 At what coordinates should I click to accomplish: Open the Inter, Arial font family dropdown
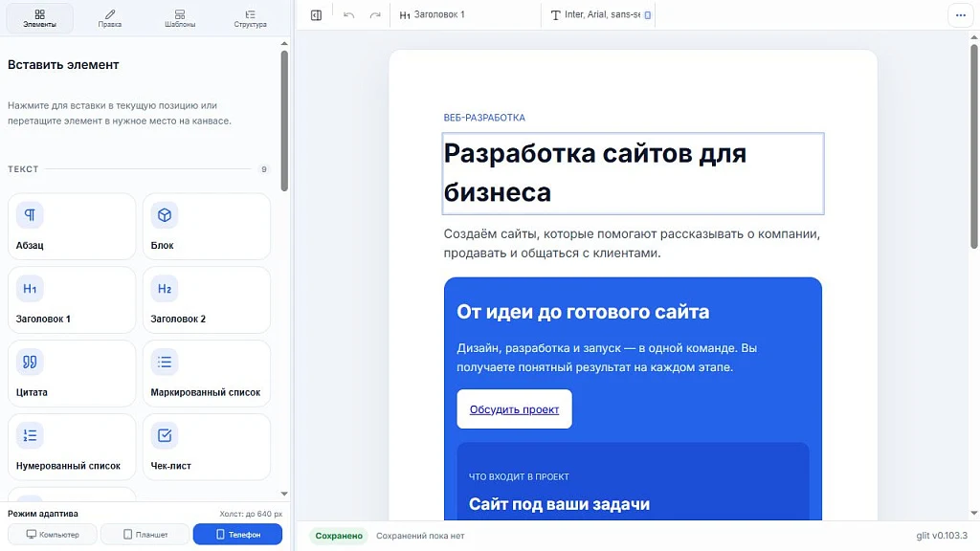(599, 15)
